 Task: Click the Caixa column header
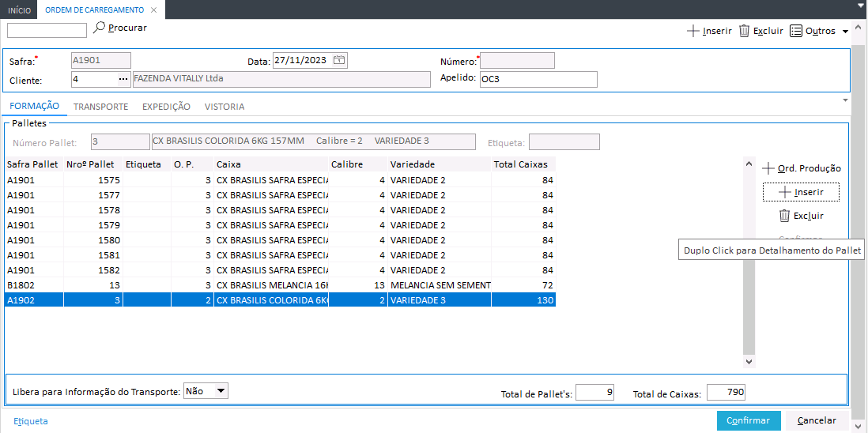pos(271,164)
